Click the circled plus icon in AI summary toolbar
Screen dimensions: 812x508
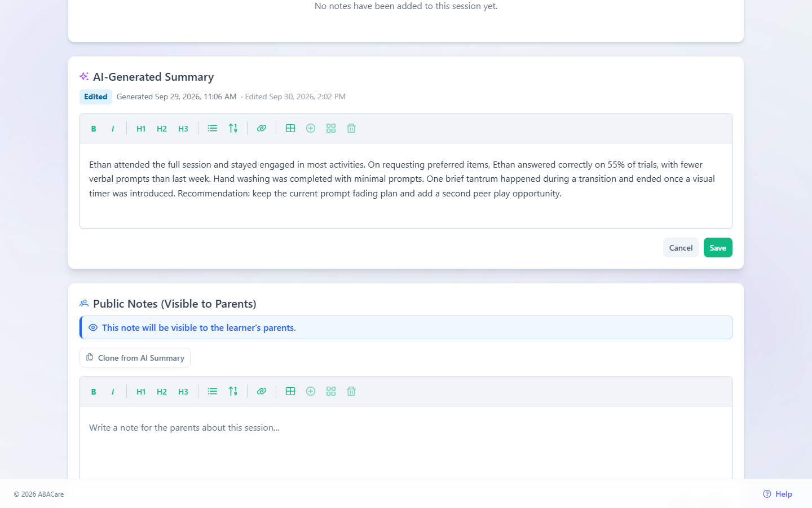(x=311, y=128)
